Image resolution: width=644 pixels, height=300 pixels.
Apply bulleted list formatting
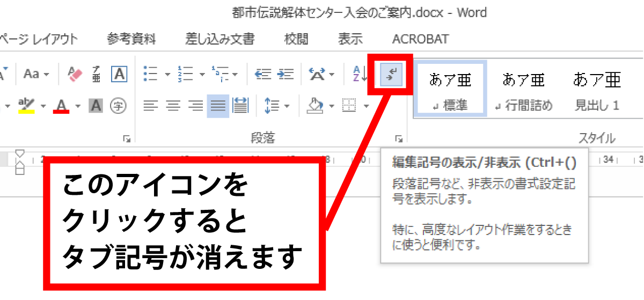click(x=151, y=74)
